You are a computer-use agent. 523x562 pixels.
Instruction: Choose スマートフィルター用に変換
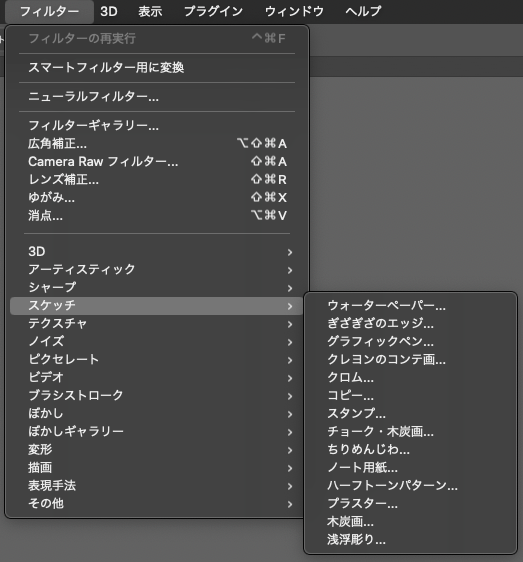(x=157, y=67)
